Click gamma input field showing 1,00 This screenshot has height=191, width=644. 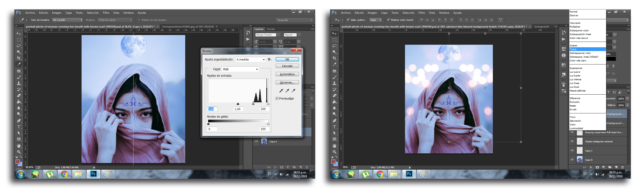[239, 109]
